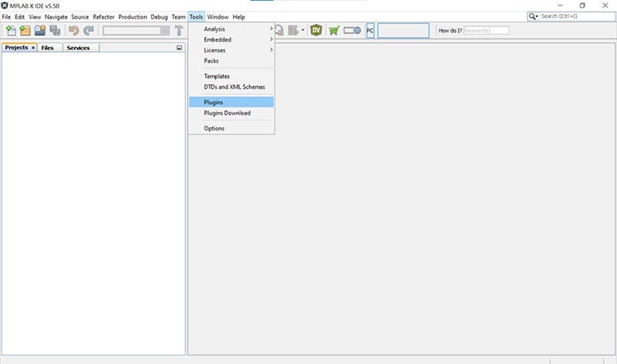Open the MPLAB Data Visualizer (DV) icon
This screenshot has height=364, width=617.
point(316,30)
